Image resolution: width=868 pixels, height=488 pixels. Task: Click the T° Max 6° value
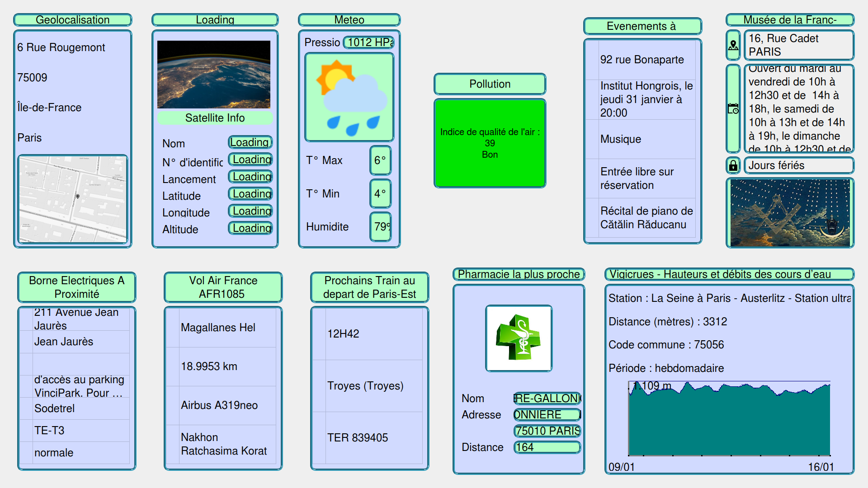pyautogui.click(x=380, y=160)
